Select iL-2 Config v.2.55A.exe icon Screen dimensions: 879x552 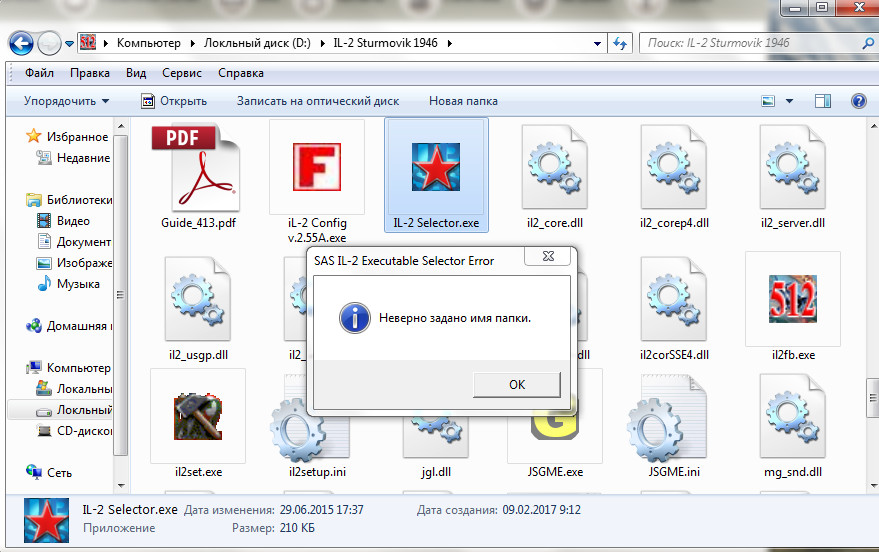[317, 166]
